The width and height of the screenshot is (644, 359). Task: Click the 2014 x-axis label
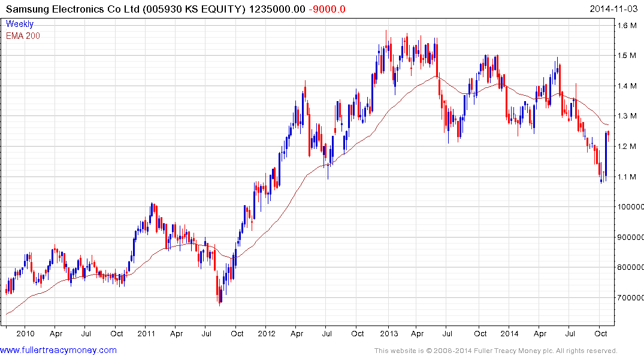[x=509, y=333]
